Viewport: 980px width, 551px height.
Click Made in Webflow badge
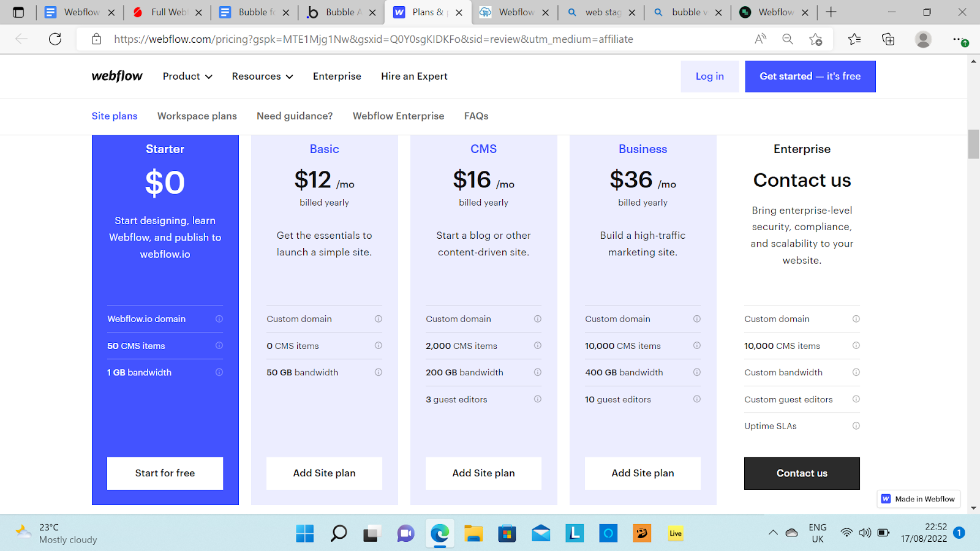coord(919,499)
